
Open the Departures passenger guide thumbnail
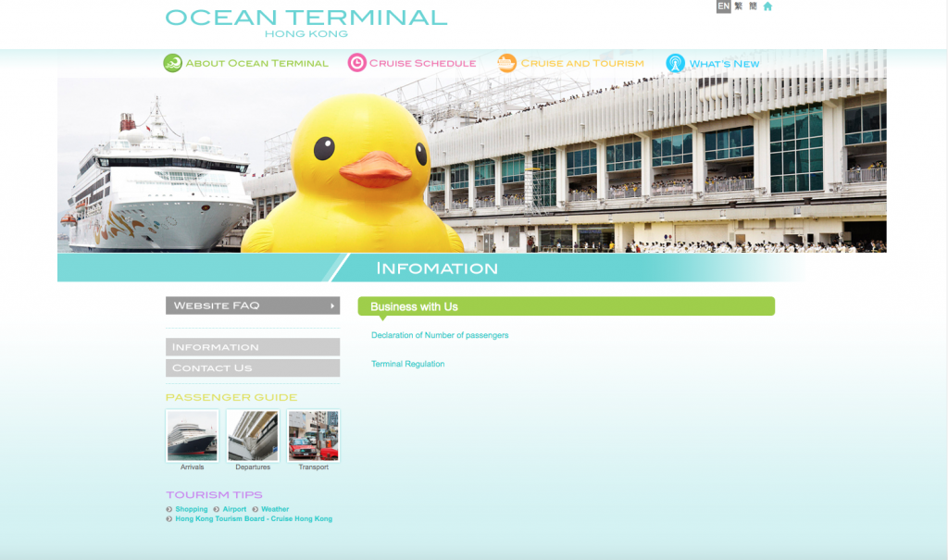[253, 436]
